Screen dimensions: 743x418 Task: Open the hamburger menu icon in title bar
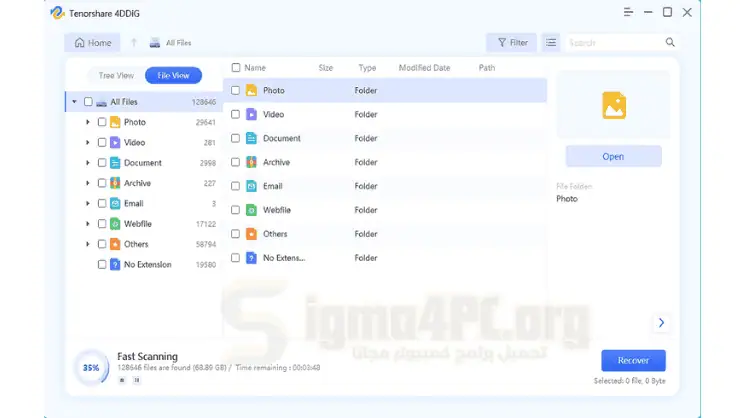628,12
